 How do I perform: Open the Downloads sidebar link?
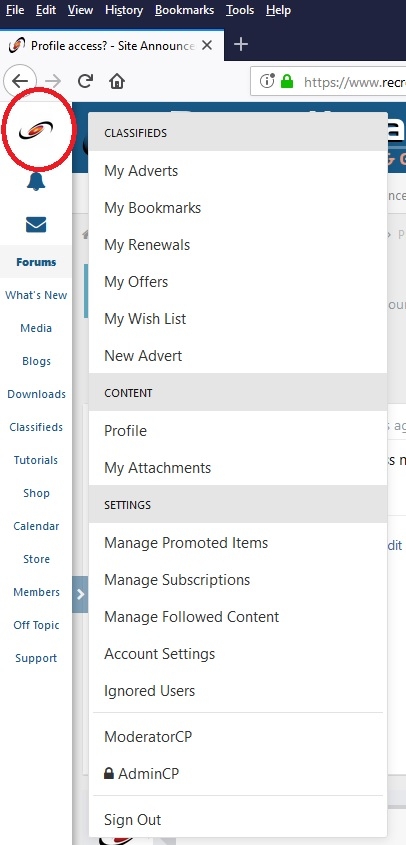pos(36,394)
